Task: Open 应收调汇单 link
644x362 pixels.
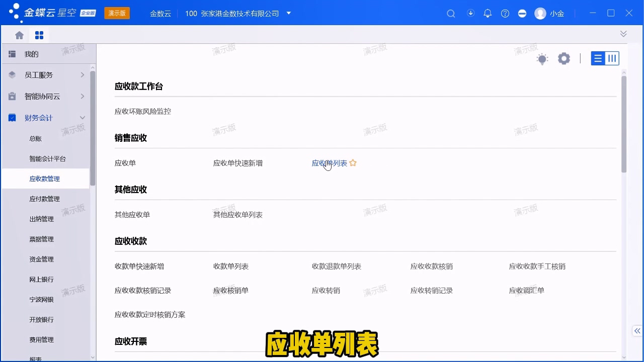Action: (527, 291)
